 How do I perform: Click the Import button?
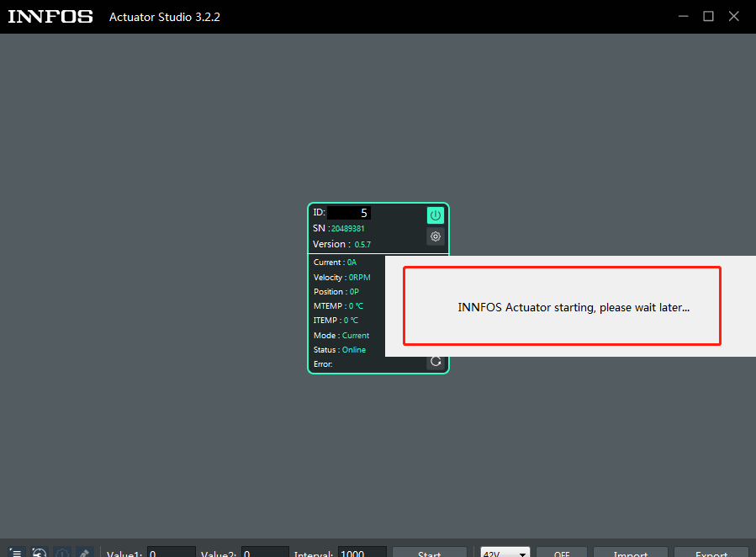pyautogui.click(x=630, y=553)
